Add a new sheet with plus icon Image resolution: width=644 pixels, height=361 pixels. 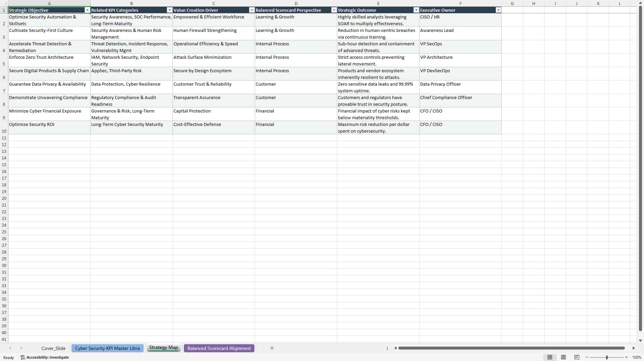click(272, 348)
